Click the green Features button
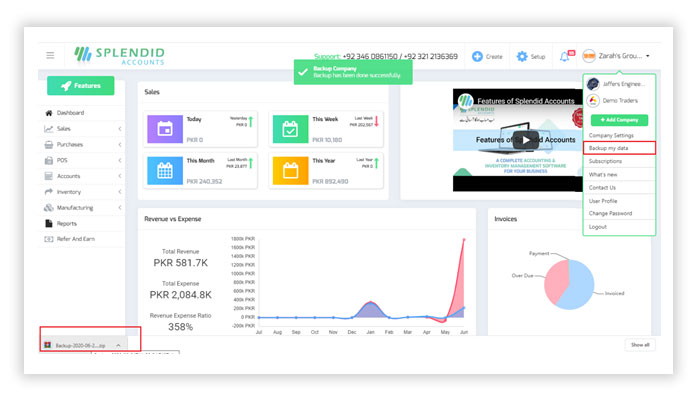This screenshot has width=700, height=396. (81, 86)
